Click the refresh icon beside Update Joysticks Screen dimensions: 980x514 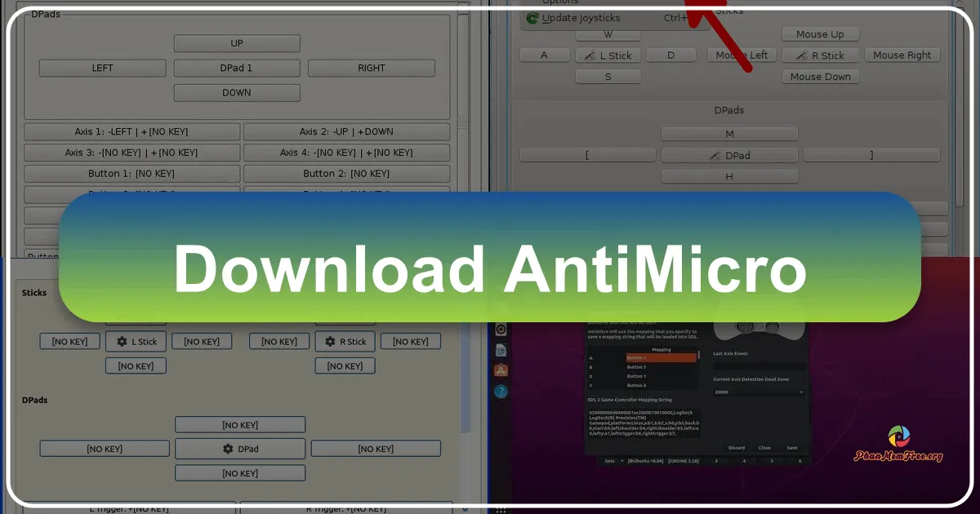532,18
